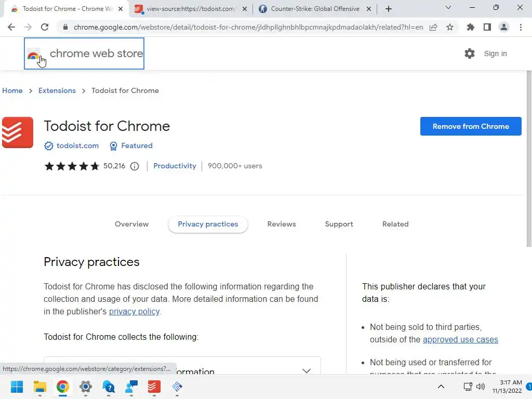
Task: Open the taskbar clock and date
Action: [x=507, y=387]
